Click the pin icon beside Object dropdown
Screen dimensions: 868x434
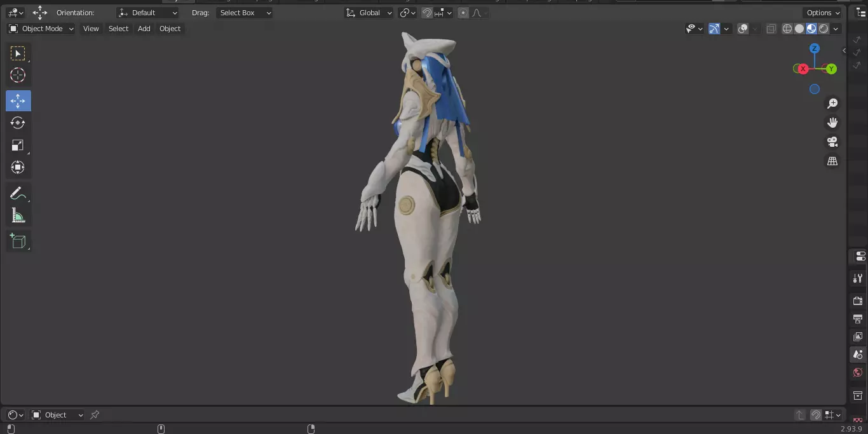point(95,415)
